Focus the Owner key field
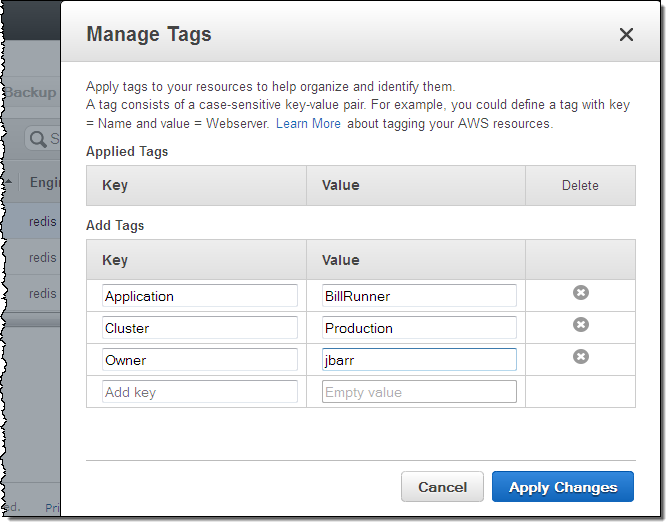The image size is (672, 528). pyautogui.click(x=200, y=360)
